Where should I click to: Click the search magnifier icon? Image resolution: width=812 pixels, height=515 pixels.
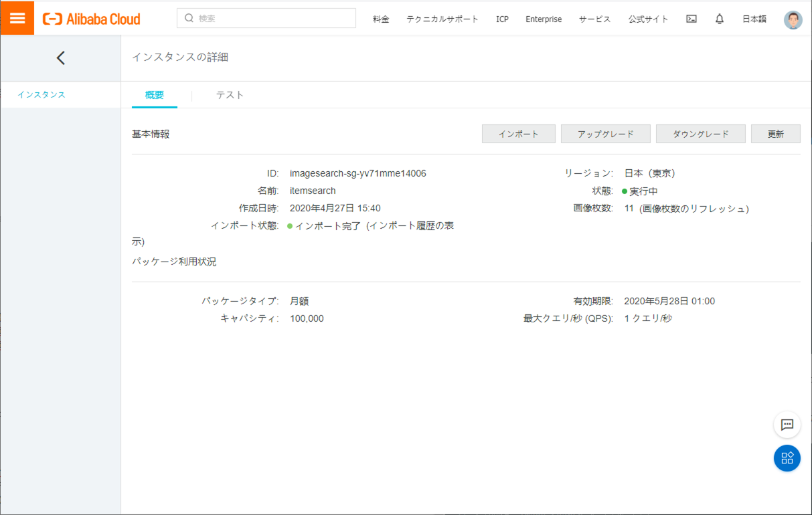(x=189, y=18)
